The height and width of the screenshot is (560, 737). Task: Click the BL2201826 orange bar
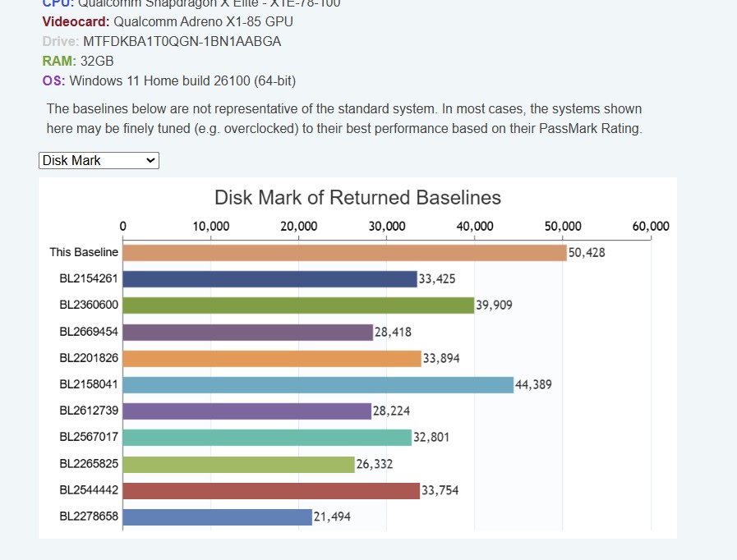click(x=272, y=359)
